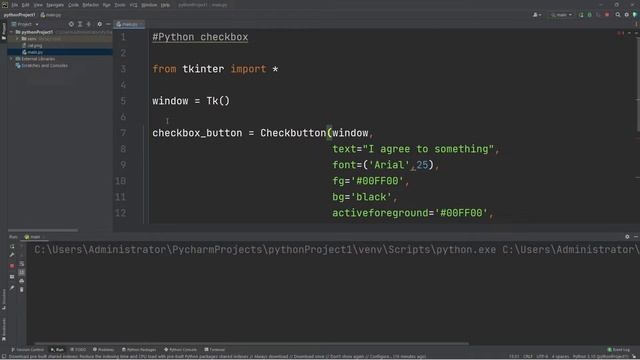Open the TODO tool tab
Screen dimensions: 640x360
[78, 350]
